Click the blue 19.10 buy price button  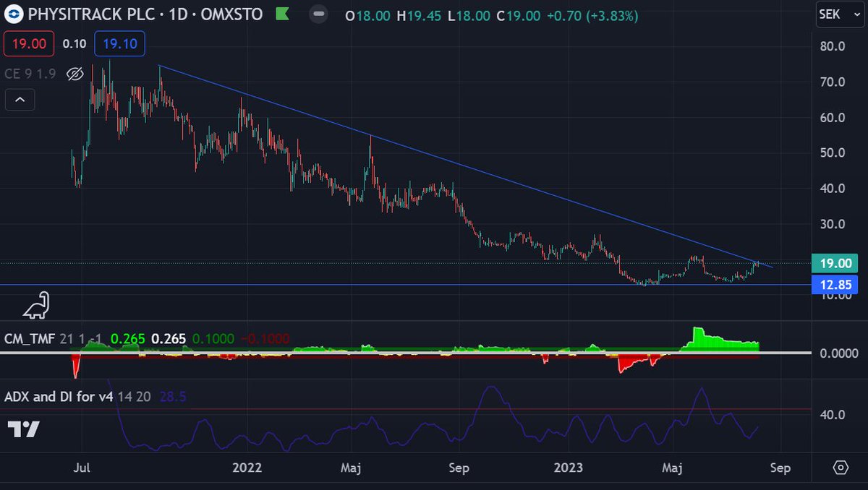point(119,43)
